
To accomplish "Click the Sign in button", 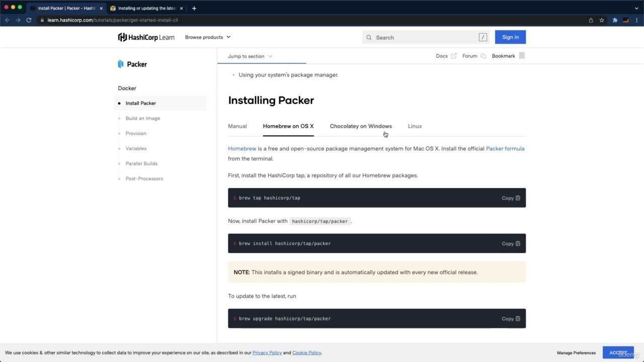I will coord(510,37).
